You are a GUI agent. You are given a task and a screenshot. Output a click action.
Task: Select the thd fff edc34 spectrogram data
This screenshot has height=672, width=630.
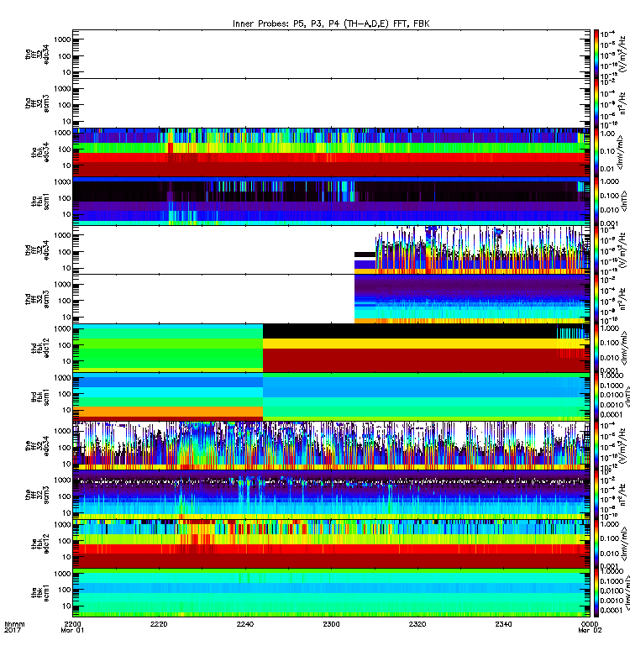[x=472, y=249]
